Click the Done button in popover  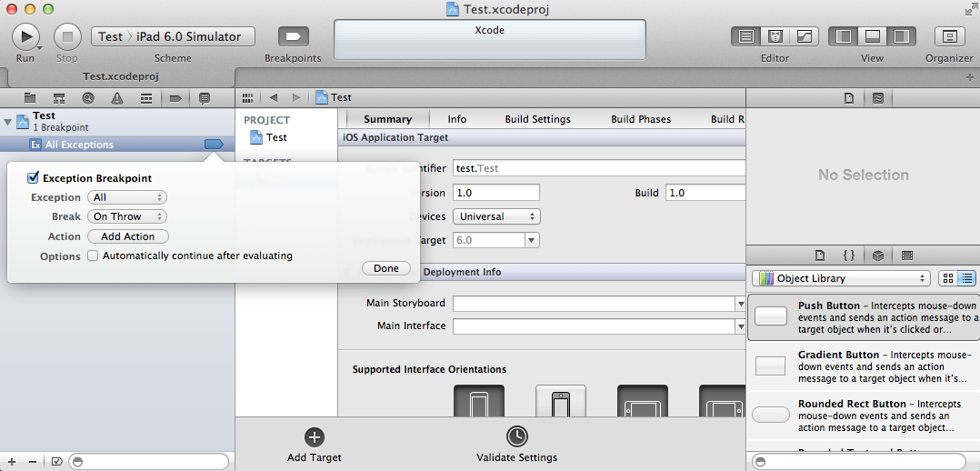pyautogui.click(x=385, y=268)
